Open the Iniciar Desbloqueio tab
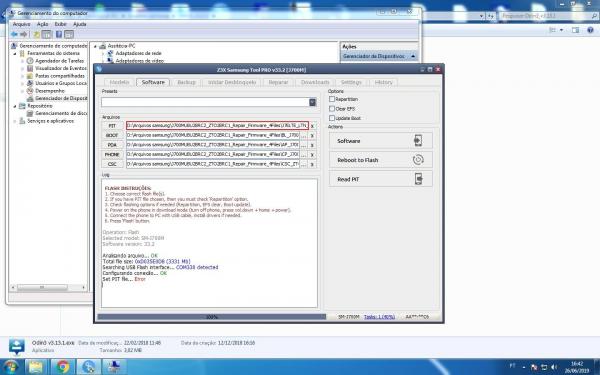600x375 pixels. point(232,82)
